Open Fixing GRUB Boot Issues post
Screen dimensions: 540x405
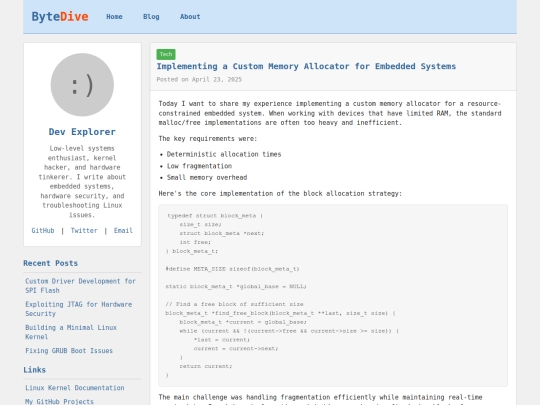[x=69, y=351]
